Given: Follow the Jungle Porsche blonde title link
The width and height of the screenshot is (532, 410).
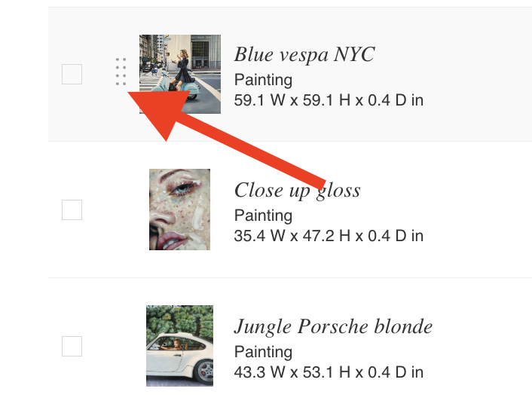Looking at the screenshot, I should [x=333, y=326].
